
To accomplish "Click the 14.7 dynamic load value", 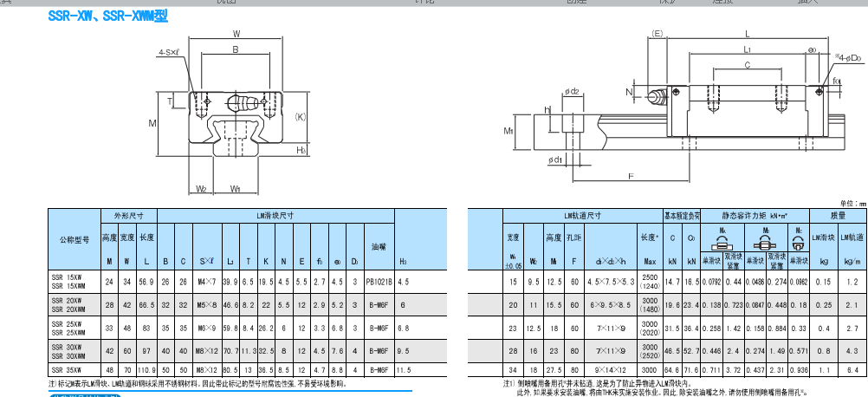I will pos(672,282).
